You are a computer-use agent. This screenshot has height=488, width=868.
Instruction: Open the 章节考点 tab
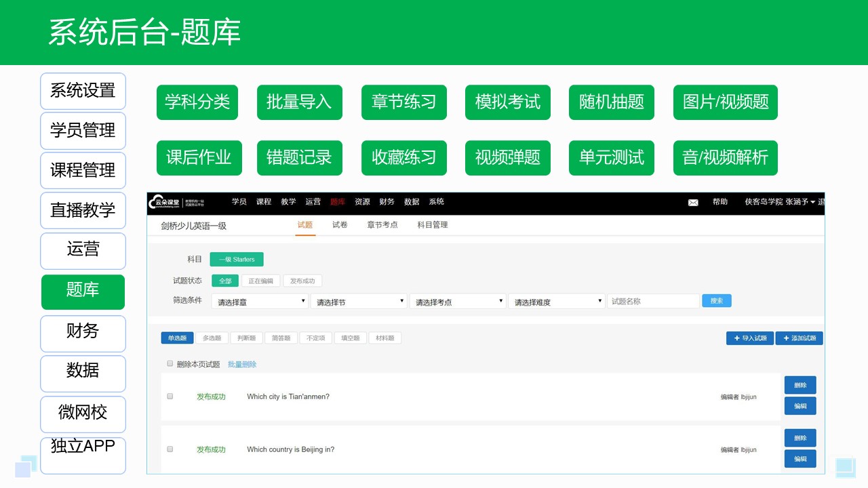coord(382,224)
